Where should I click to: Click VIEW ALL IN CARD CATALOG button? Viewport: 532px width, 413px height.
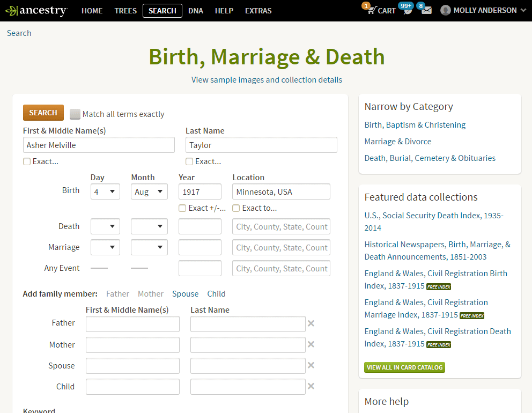coord(404,367)
